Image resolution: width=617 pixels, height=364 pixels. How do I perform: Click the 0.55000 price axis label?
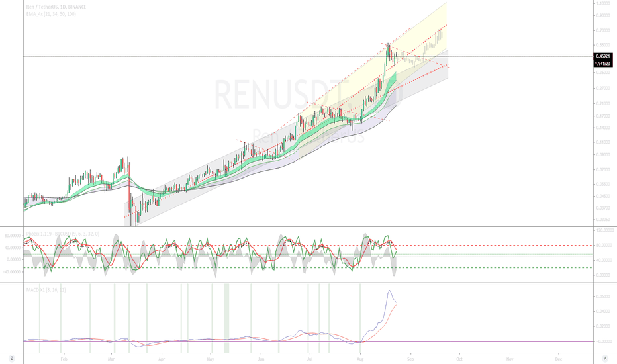click(x=603, y=45)
